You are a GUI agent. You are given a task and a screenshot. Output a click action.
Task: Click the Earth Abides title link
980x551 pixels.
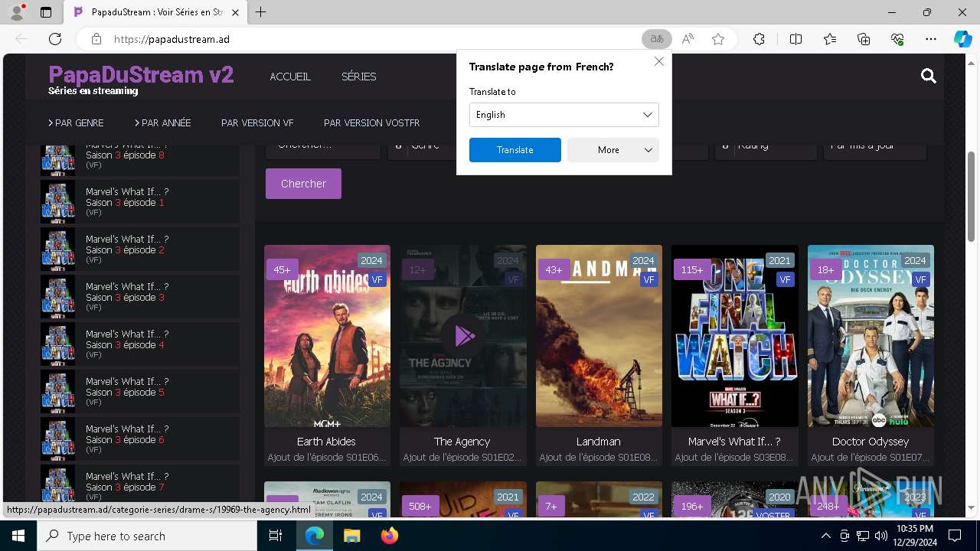pyautogui.click(x=326, y=442)
